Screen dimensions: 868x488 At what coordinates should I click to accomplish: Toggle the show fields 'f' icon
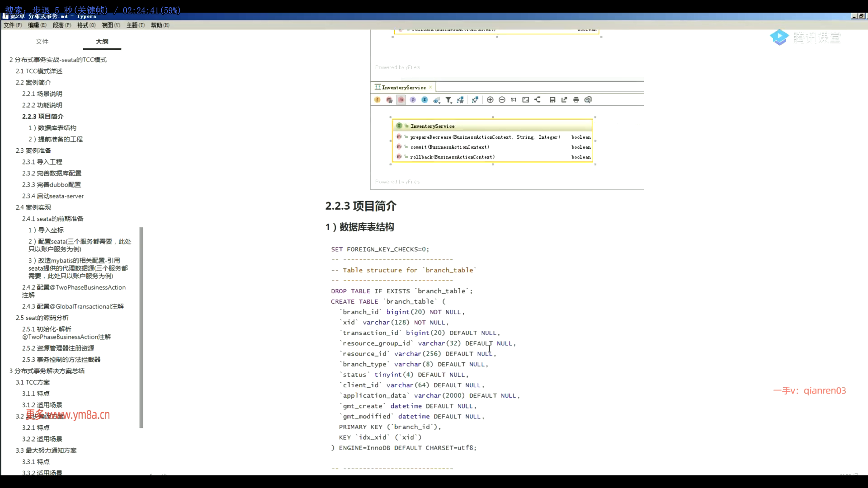pyautogui.click(x=377, y=100)
